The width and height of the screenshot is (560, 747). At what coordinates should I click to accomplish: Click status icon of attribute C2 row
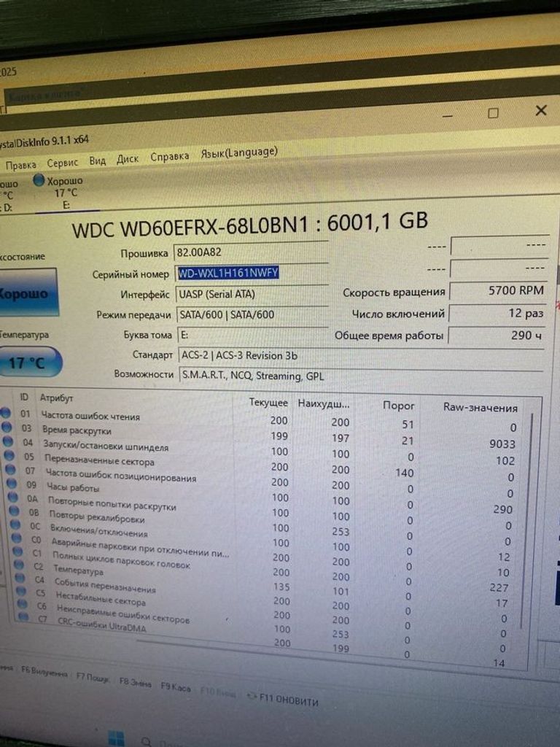click(x=19, y=565)
